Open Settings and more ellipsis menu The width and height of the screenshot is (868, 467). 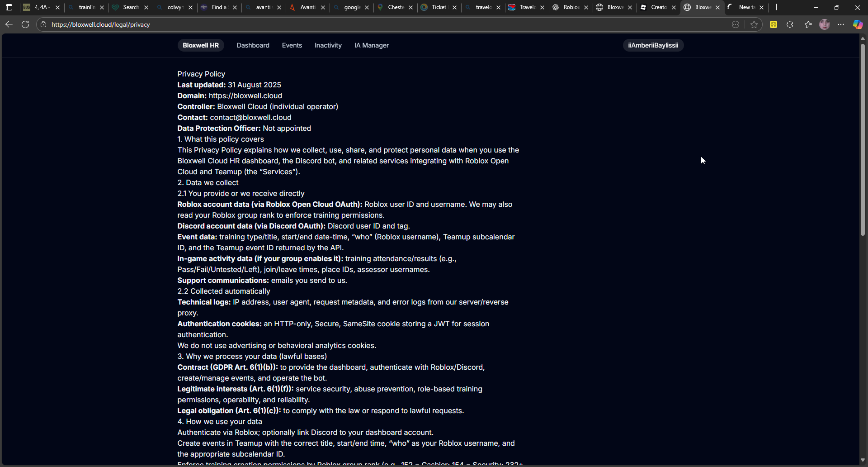[841, 24]
